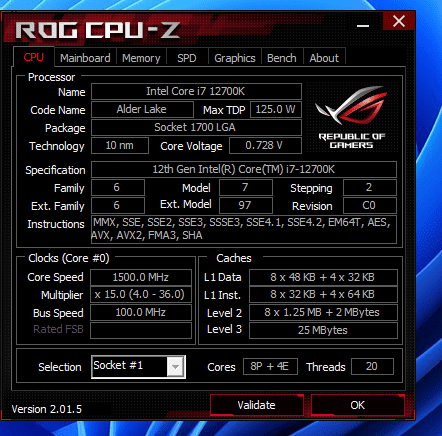Switch to the CPU tab
This screenshot has height=436, width=442.
[x=34, y=57]
